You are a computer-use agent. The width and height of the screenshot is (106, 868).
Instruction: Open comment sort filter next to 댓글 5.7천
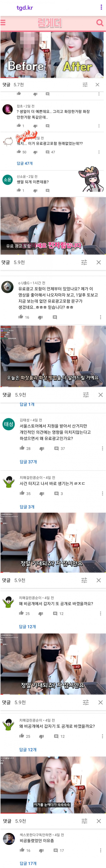point(85,85)
